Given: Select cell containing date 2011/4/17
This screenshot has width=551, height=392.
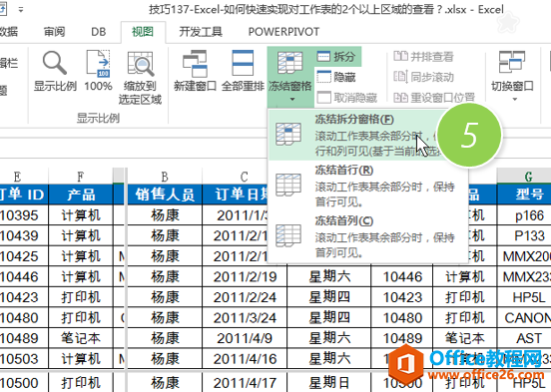Looking at the screenshot, I should [x=245, y=382].
